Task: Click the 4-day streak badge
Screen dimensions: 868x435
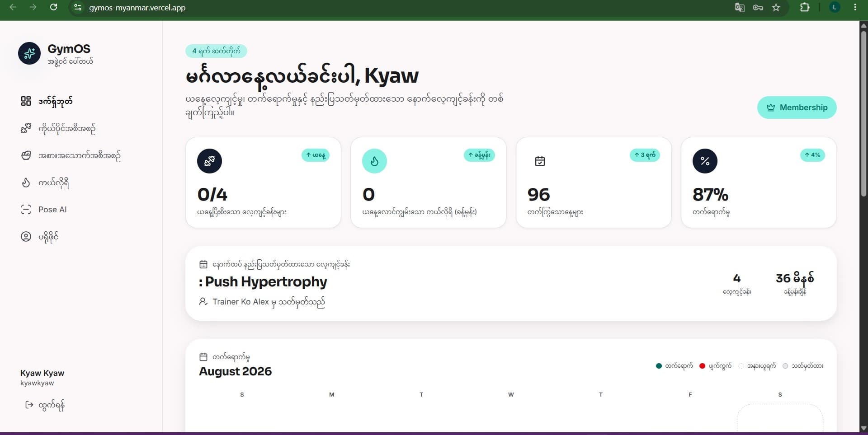Action: (216, 51)
